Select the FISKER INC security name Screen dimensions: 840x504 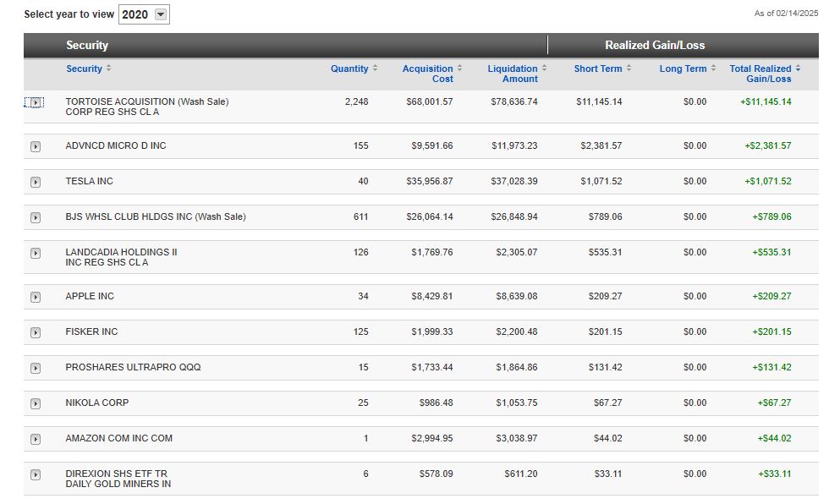point(91,331)
